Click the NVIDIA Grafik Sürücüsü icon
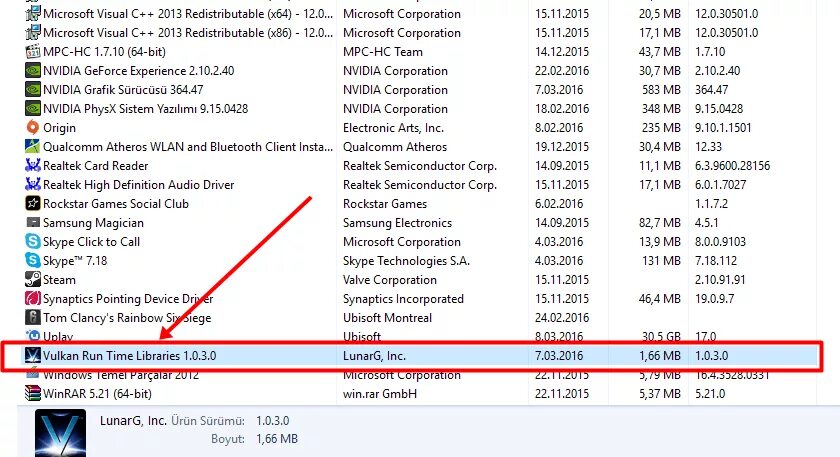This screenshot has height=457, width=840. [33, 90]
